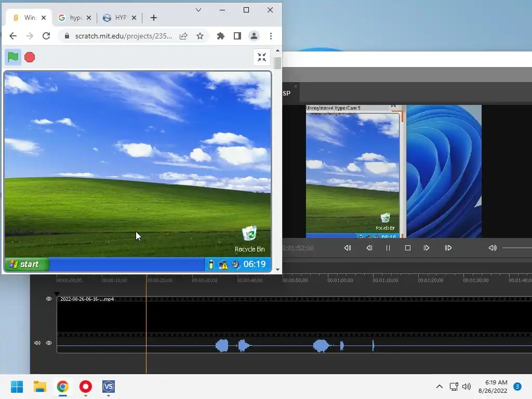This screenshot has height=399, width=532.
Task: Click XP tray battery icon
Action: [x=211, y=264]
